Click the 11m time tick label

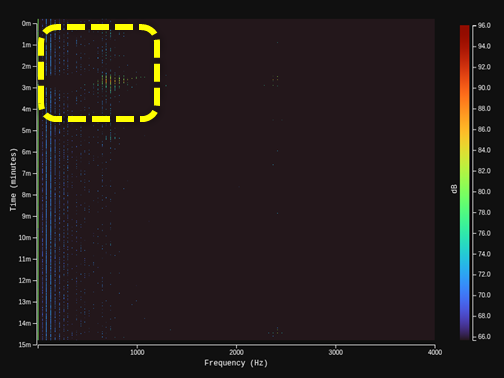[x=25, y=259]
